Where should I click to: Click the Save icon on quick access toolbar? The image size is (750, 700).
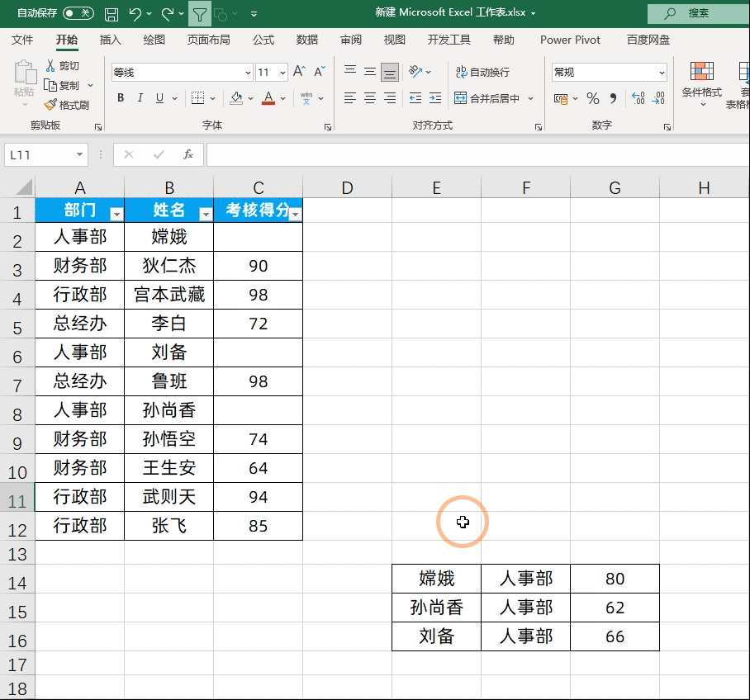pos(111,14)
